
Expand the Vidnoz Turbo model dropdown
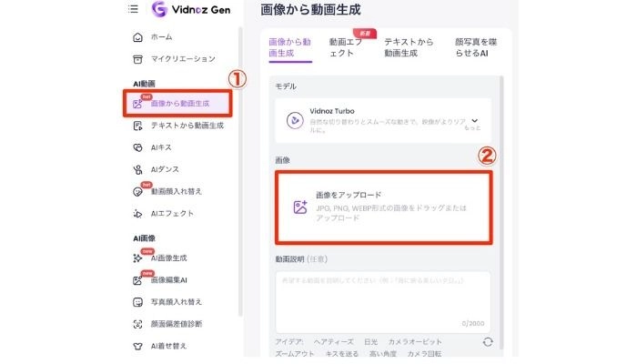474,121
